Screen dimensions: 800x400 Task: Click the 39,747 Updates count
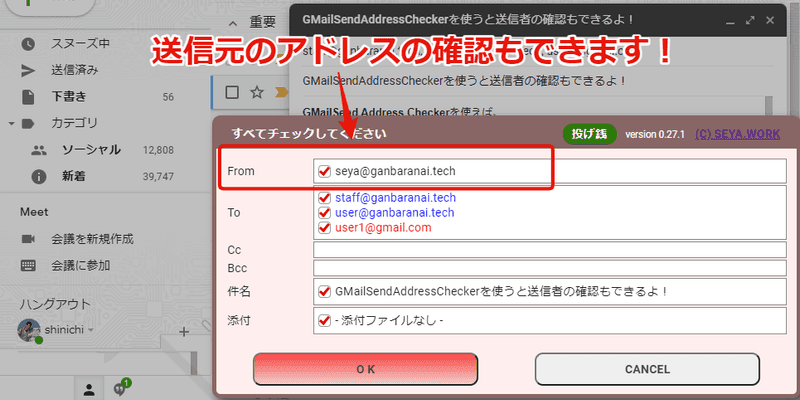pos(158,177)
